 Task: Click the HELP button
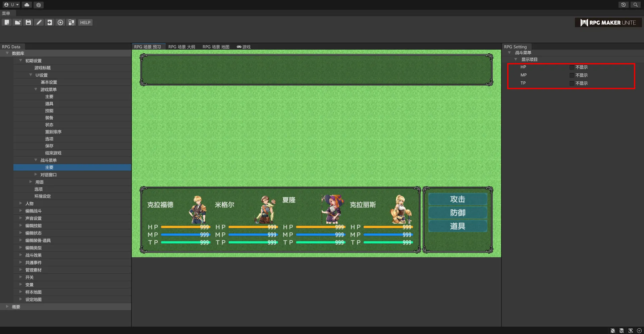[x=85, y=22]
